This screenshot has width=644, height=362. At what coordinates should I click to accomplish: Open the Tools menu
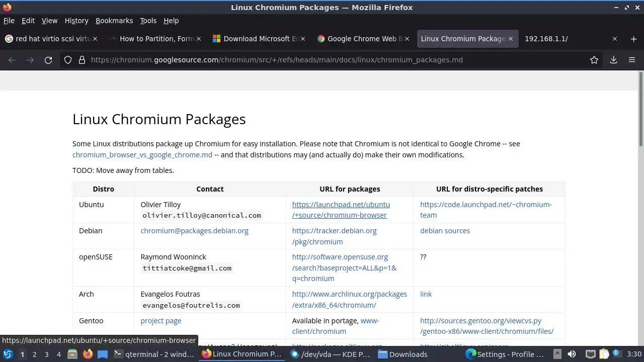click(148, 21)
